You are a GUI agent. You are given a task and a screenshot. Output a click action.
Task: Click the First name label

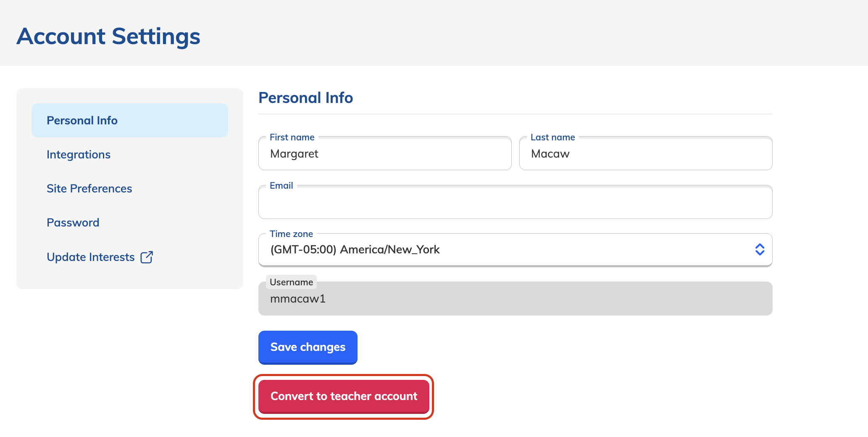(292, 137)
